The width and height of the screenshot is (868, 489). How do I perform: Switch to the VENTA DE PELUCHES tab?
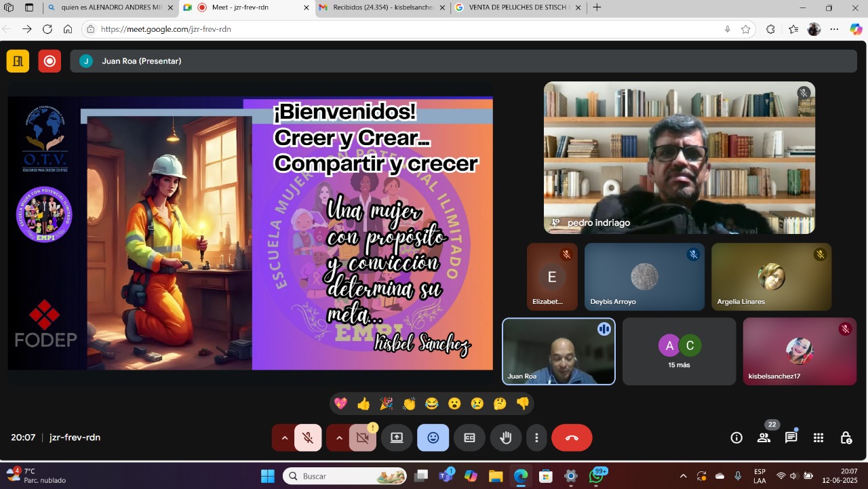tap(515, 7)
